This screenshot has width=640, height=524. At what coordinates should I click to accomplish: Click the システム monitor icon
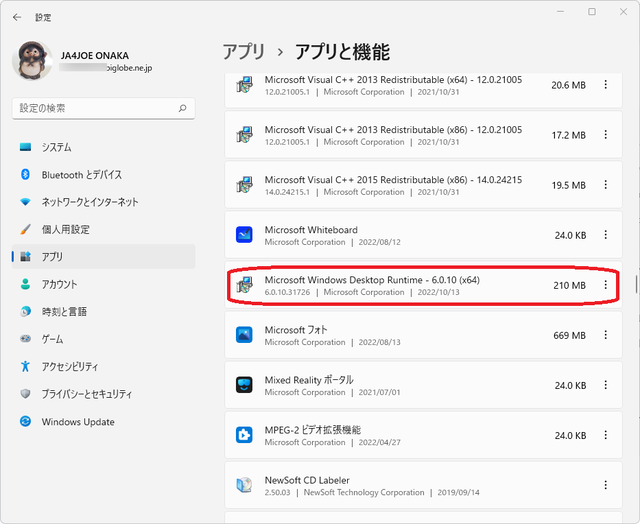tap(25, 147)
